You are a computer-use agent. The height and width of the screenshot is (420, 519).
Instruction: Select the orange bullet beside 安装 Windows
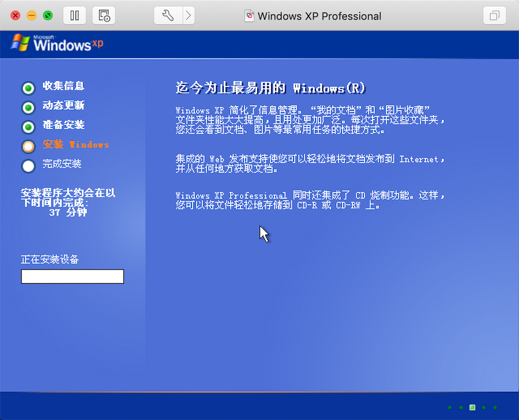(x=28, y=146)
